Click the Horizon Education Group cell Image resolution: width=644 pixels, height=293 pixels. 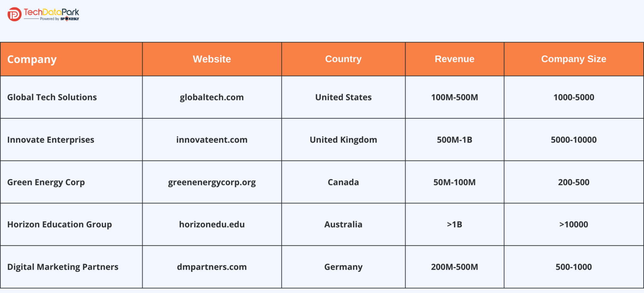pyautogui.click(x=59, y=224)
